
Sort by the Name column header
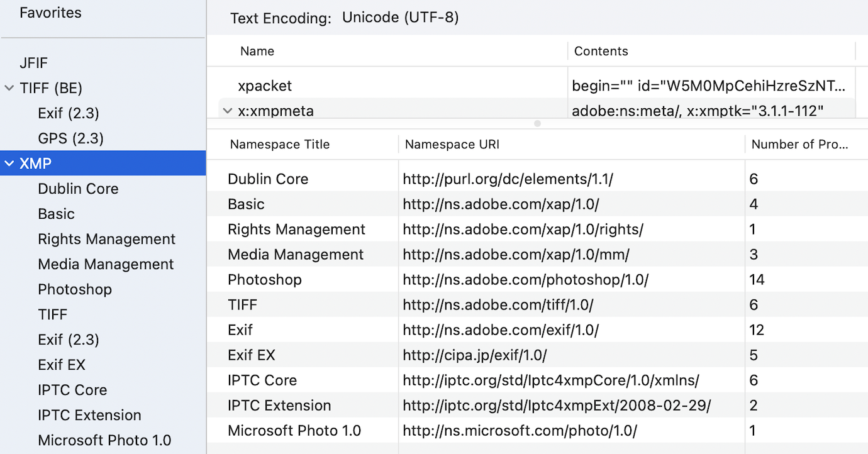257,51
